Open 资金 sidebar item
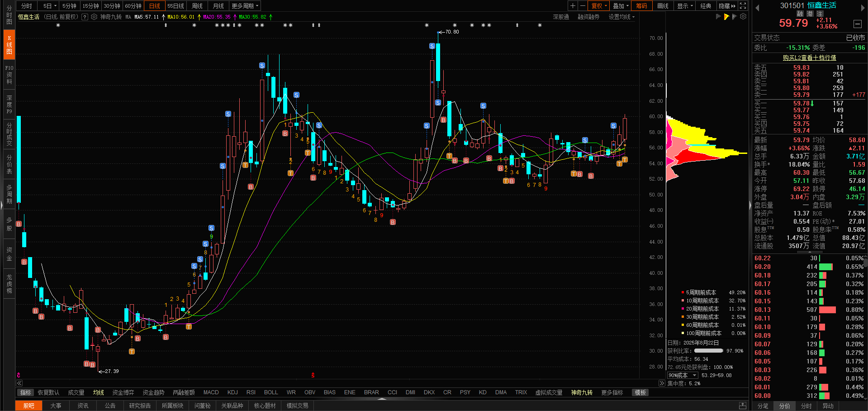The width and height of the screenshot is (868, 411). (x=9, y=254)
